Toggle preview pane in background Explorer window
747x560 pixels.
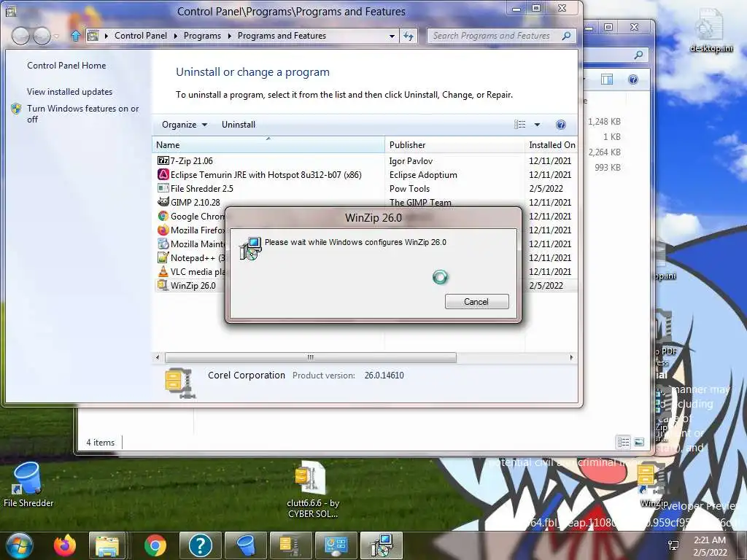(x=607, y=79)
